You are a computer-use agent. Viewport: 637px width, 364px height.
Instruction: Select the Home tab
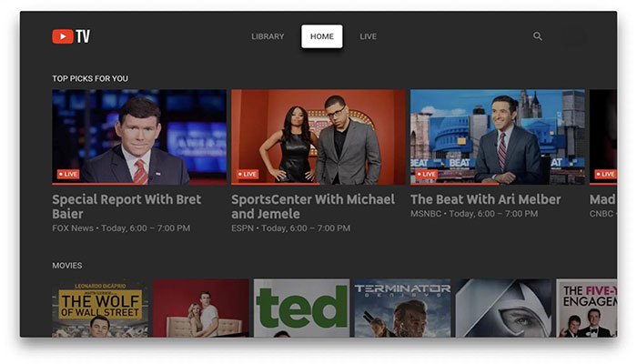tap(322, 36)
